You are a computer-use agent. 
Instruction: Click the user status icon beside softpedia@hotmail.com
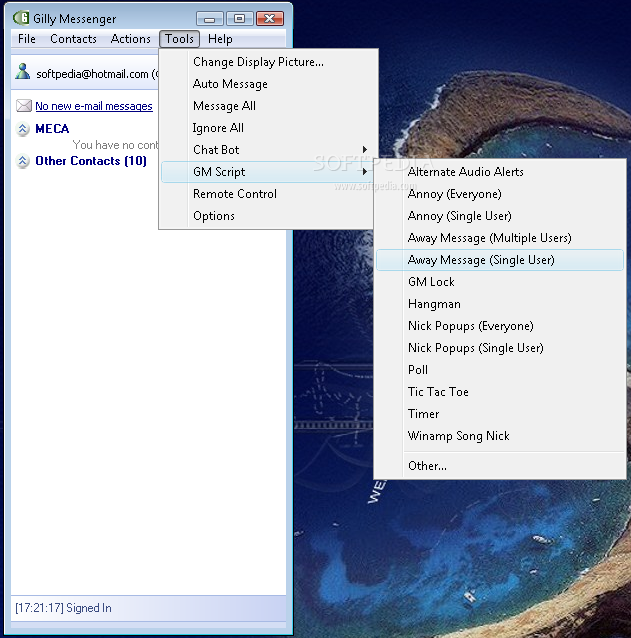22,72
